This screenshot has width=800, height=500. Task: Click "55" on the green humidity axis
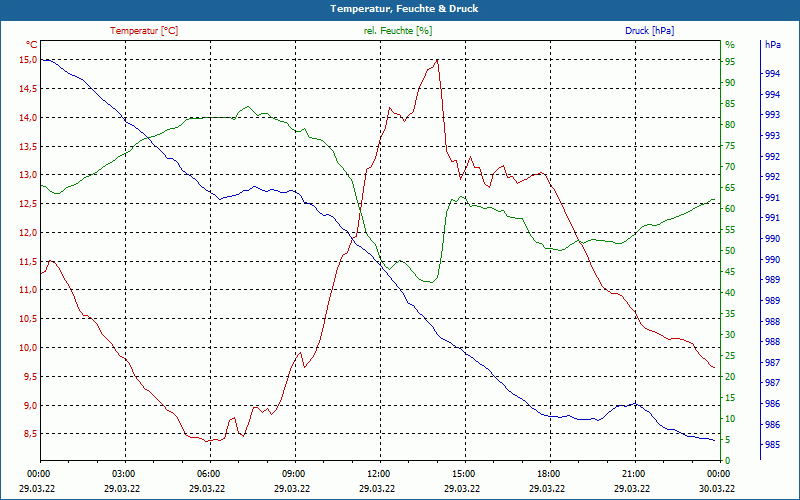(730, 230)
